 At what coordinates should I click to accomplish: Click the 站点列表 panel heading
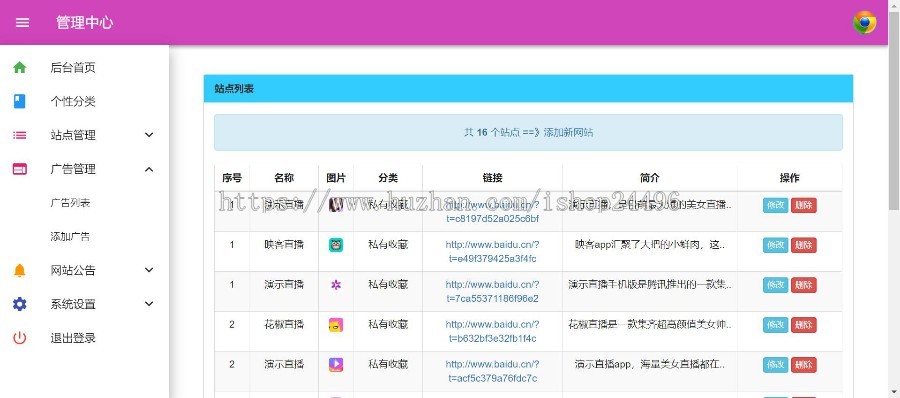(x=234, y=88)
